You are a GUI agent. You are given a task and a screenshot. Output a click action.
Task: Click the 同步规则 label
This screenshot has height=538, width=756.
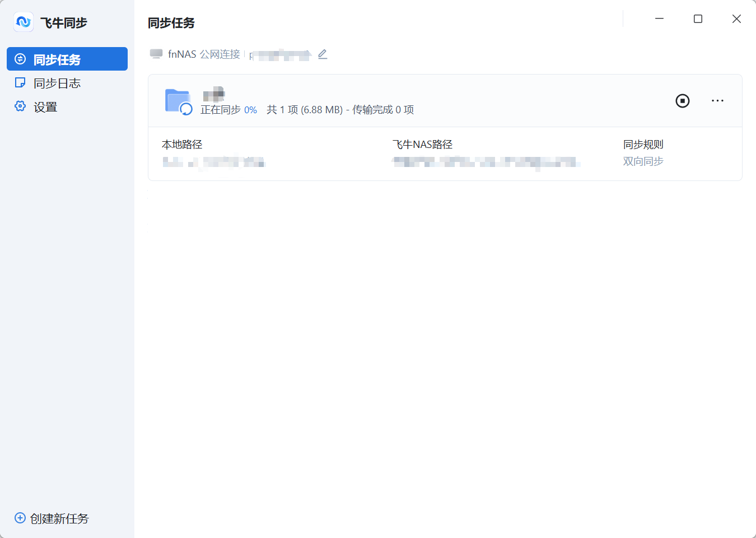(643, 145)
